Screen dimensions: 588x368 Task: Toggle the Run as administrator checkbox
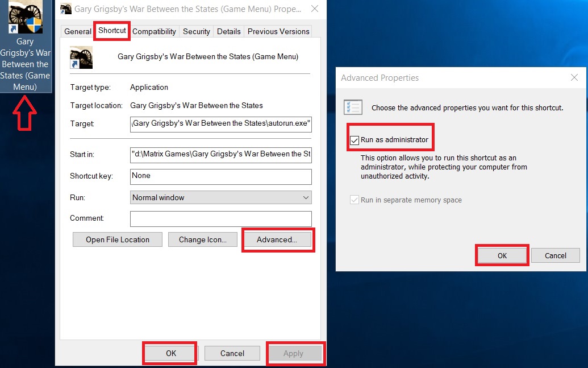355,140
